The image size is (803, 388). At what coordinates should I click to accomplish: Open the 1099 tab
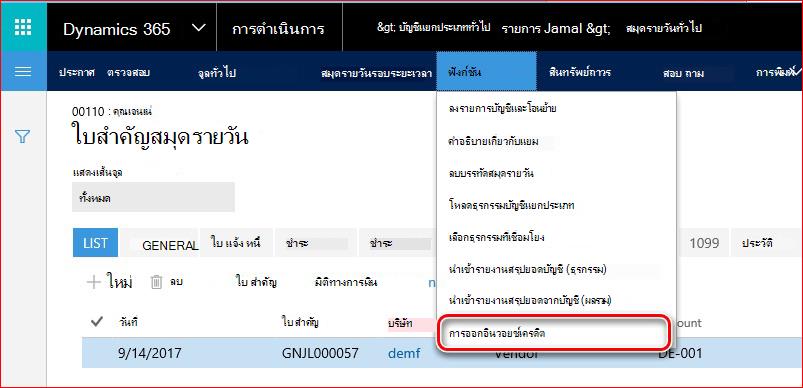click(x=704, y=243)
